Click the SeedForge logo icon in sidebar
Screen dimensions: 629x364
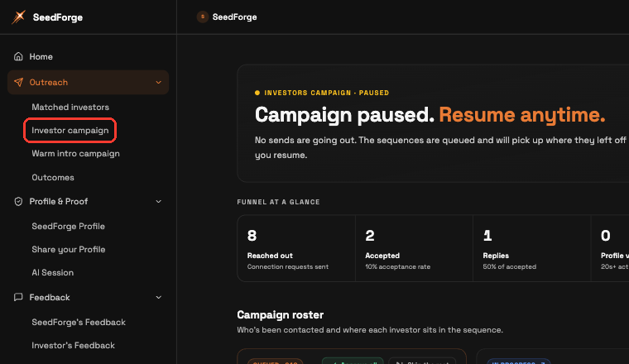click(x=18, y=17)
